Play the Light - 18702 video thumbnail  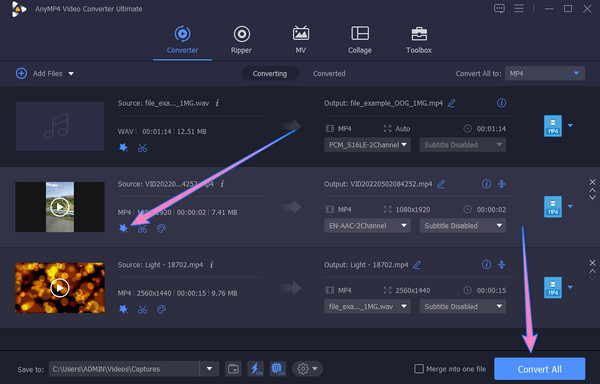pos(60,288)
